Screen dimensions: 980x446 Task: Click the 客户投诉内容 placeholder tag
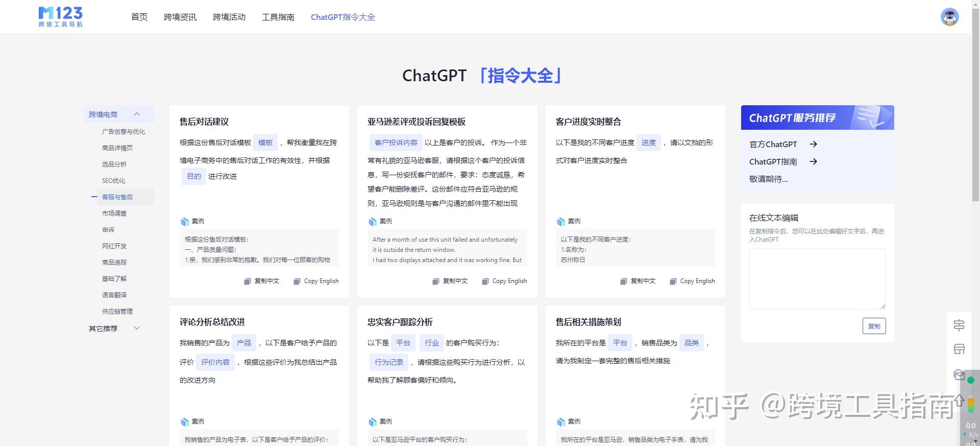396,143
